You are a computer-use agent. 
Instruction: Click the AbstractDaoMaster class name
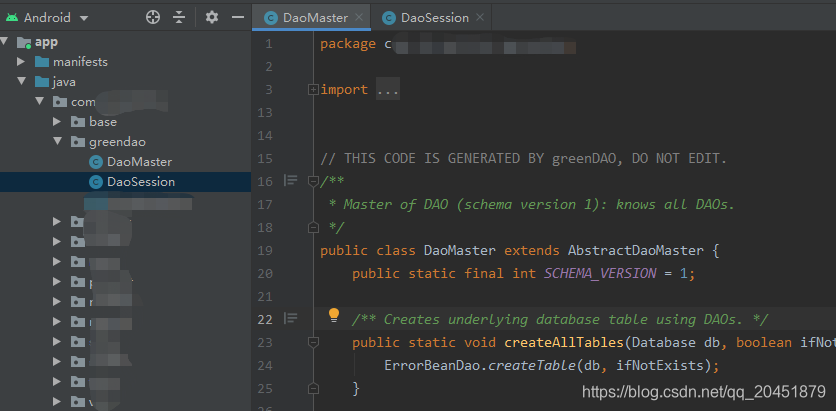(636, 251)
